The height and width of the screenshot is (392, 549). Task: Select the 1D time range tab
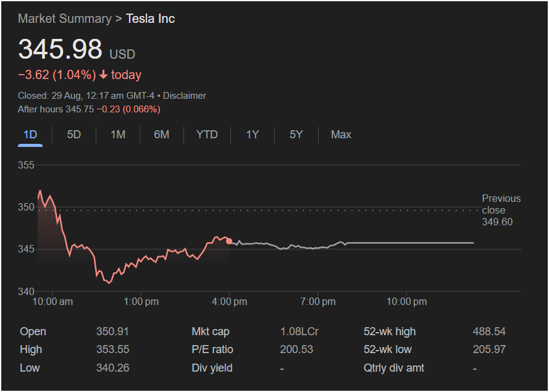[30, 135]
